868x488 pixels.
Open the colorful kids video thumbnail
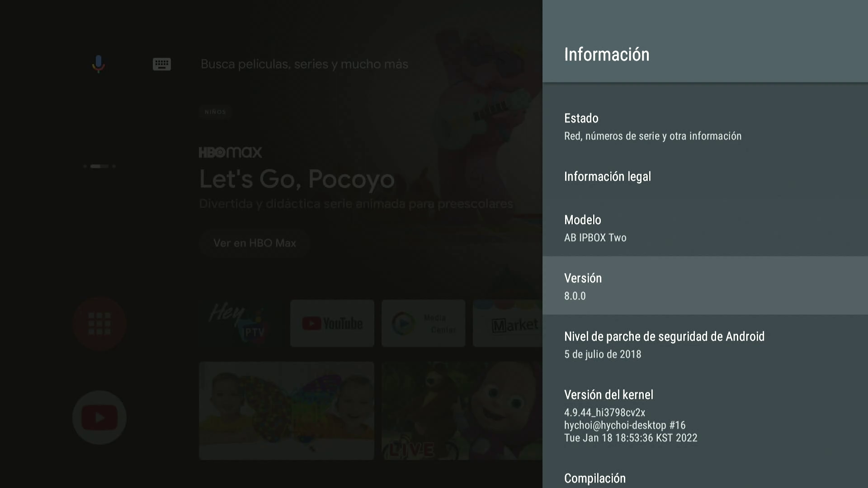pyautogui.click(x=287, y=410)
